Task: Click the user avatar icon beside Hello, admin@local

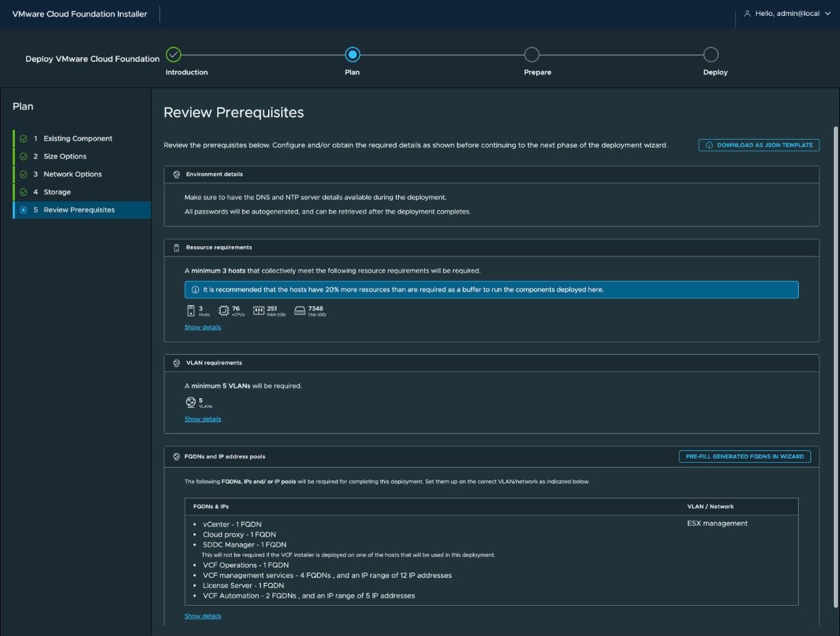Action: coord(747,14)
